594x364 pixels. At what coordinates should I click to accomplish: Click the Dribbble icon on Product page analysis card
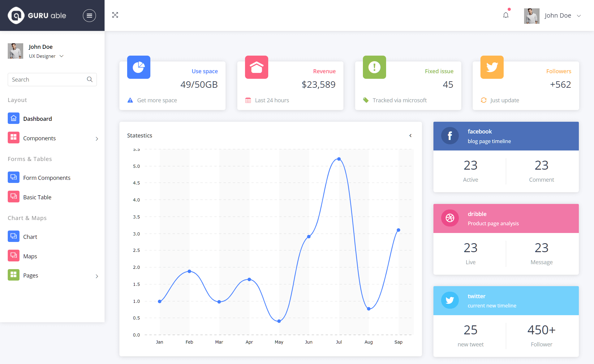click(x=450, y=218)
